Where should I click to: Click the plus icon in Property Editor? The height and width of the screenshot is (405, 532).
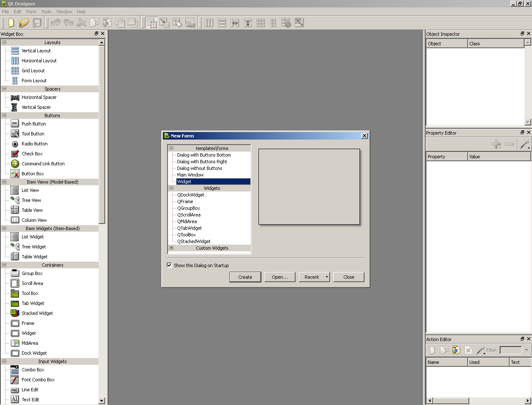click(496, 144)
